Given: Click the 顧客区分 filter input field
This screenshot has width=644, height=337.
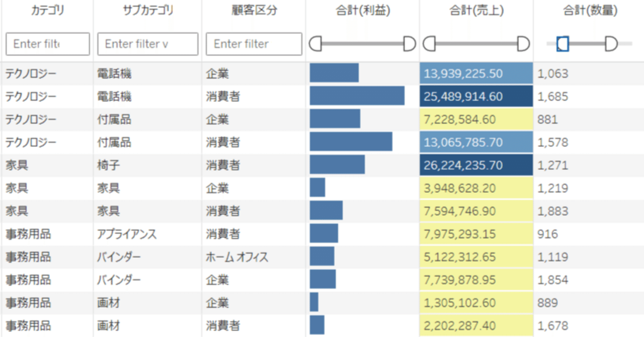Looking at the screenshot, I should click(x=253, y=44).
